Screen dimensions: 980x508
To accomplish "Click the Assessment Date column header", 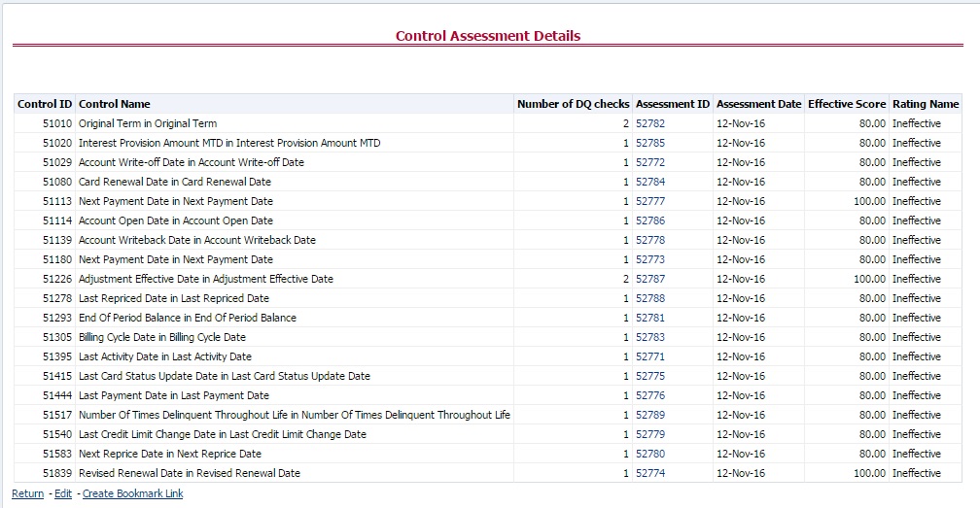I will 758,104.
